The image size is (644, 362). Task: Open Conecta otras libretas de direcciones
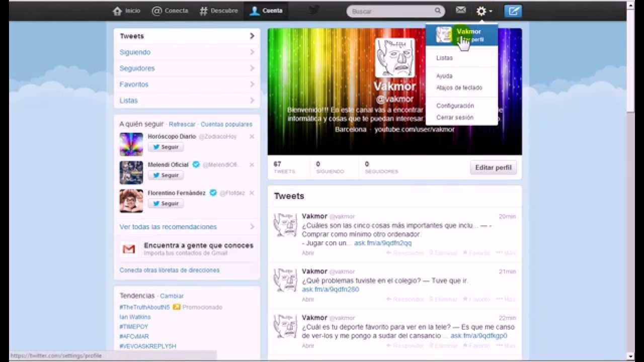(170, 270)
